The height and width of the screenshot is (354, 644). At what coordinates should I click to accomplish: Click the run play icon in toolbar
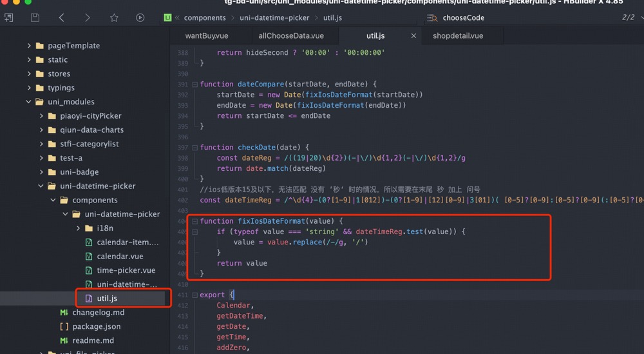140,18
